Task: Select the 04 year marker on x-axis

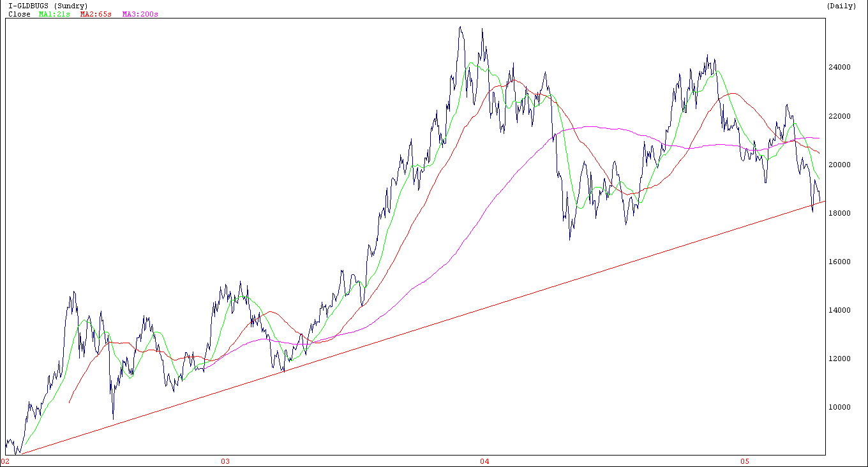Action: [484, 461]
